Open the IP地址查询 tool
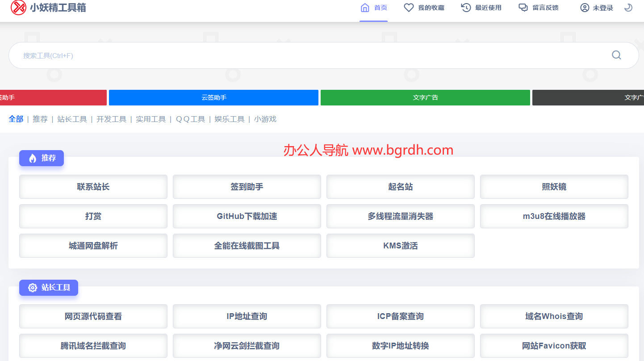This screenshot has width=644, height=361. point(247,316)
